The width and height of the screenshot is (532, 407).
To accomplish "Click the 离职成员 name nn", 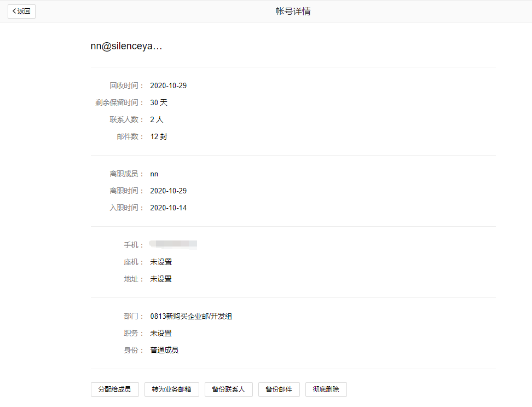I will tap(154, 174).
